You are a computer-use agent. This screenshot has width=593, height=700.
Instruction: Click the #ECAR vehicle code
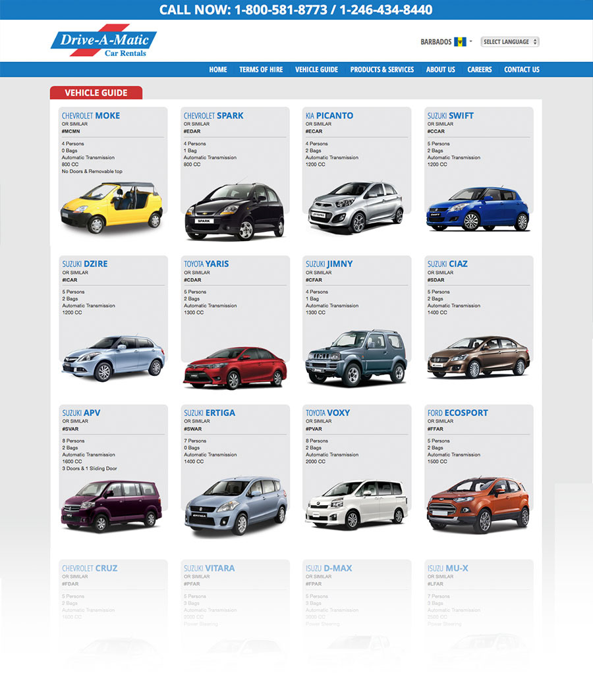coord(314,132)
